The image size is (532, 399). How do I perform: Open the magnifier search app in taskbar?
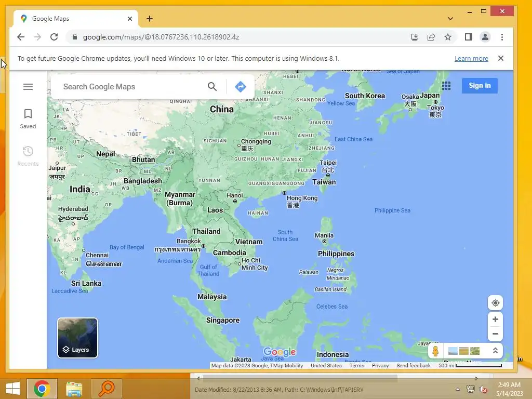coord(106,389)
